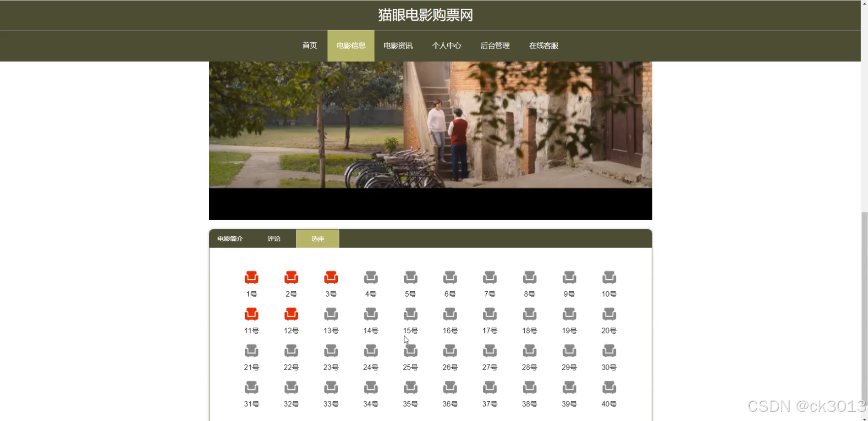Pick seat icon 28号
Image resolution: width=868 pixels, height=421 pixels.
[x=529, y=351]
